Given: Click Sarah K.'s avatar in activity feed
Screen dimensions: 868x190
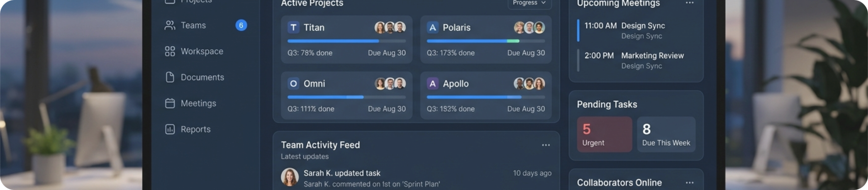Looking at the screenshot, I should coord(290,177).
